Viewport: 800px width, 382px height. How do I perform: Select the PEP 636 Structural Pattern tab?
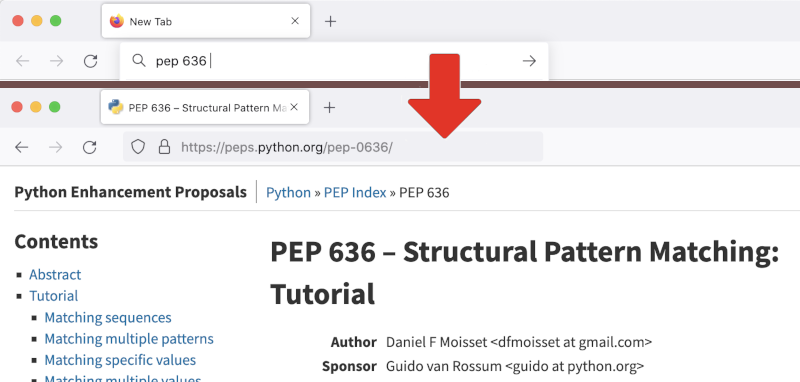(205, 107)
